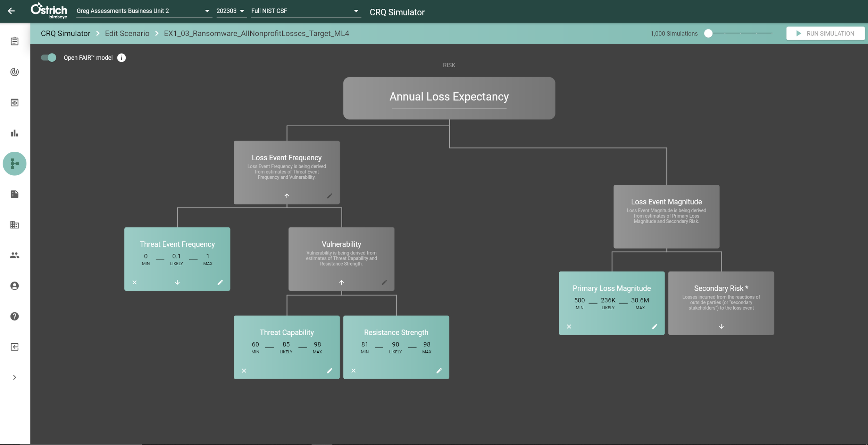Collapse Vulnerability node with up arrow
The height and width of the screenshot is (445, 868).
point(341,283)
